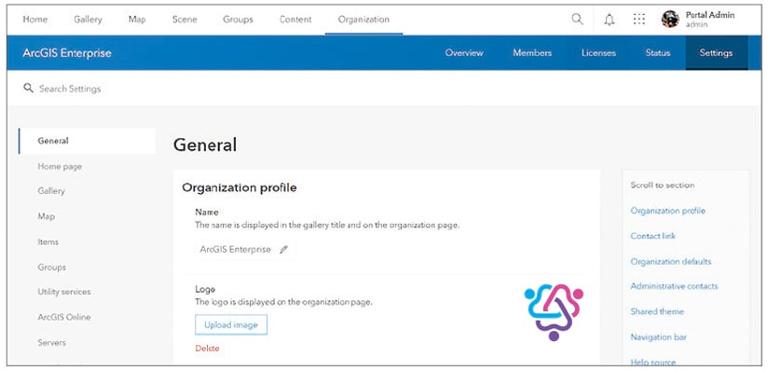Open the notifications bell icon

coord(609,20)
